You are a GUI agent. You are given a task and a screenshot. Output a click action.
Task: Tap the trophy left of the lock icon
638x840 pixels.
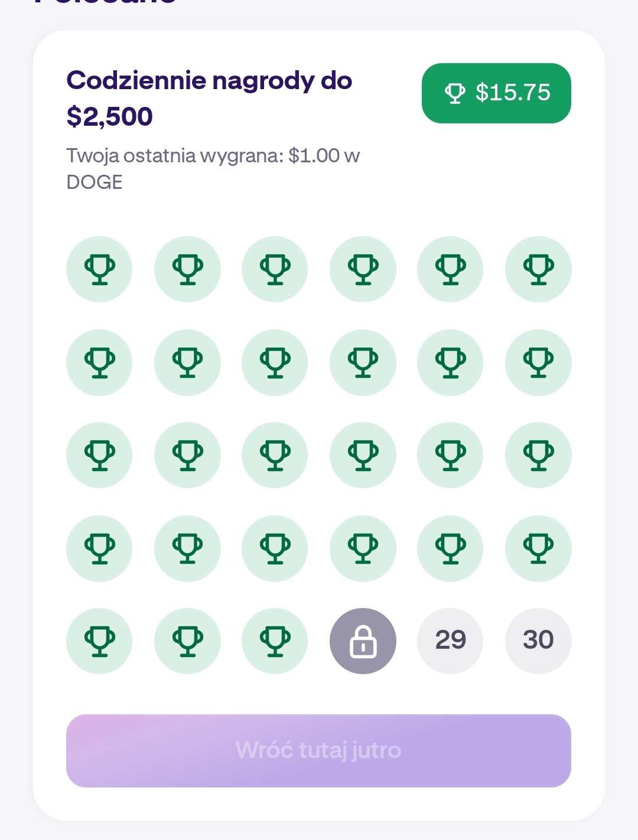point(275,641)
